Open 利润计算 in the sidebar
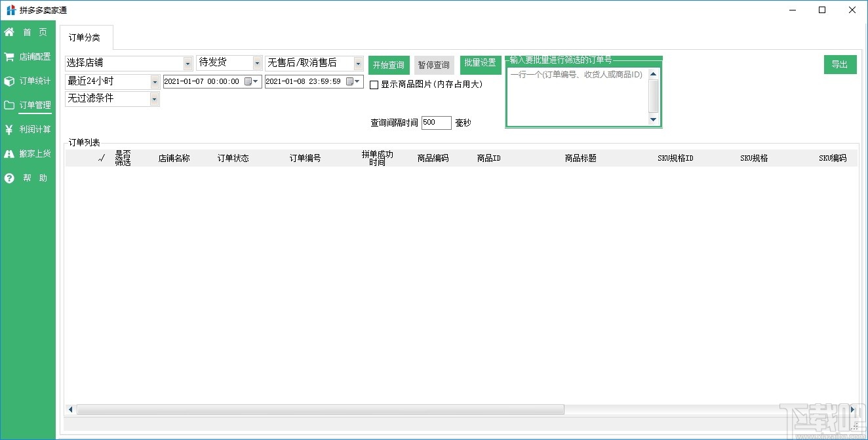The height and width of the screenshot is (440, 868). (35, 130)
